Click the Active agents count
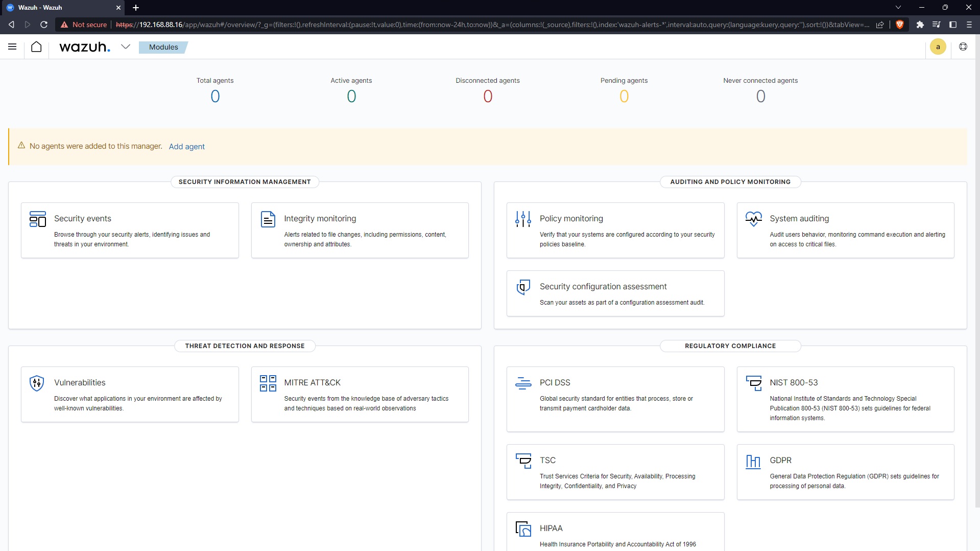 351,96
